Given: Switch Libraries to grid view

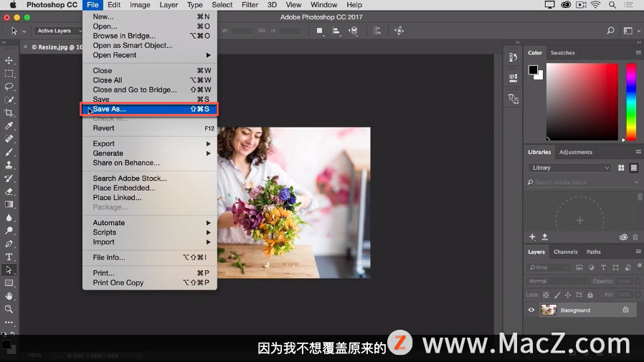Looking at the screenshot, I should pos(621,168).
